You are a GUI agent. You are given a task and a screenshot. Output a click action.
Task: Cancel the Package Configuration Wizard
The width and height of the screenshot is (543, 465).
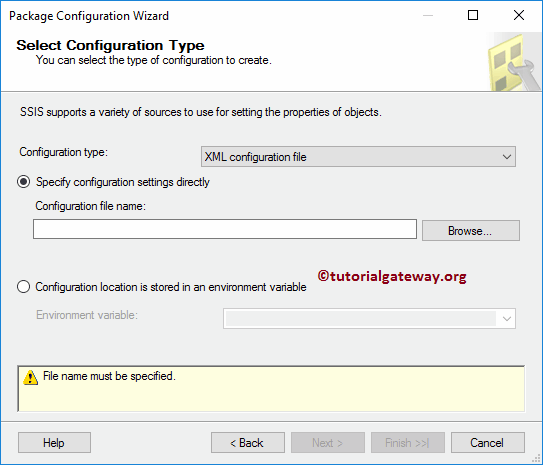pyautogui.click(x=488, y=442)
